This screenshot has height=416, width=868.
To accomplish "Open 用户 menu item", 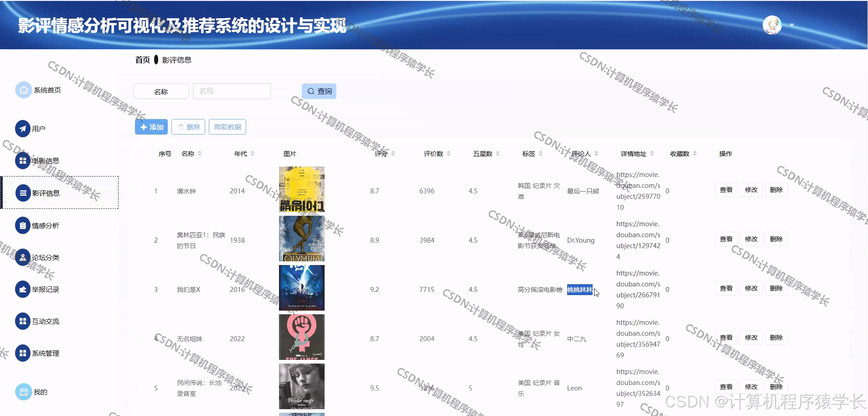I will [39, 129].
